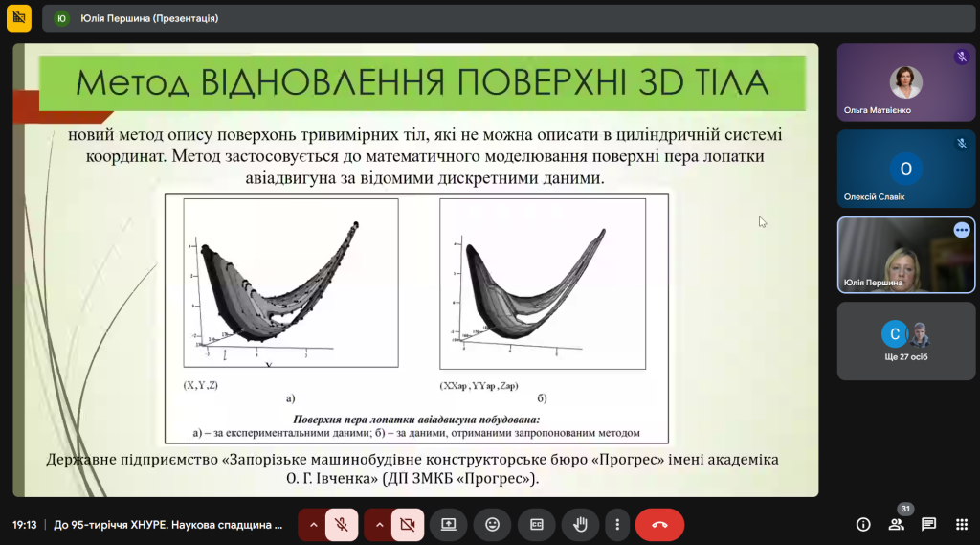Raise your hand
The image size is (980, 545).
[580, 525]
